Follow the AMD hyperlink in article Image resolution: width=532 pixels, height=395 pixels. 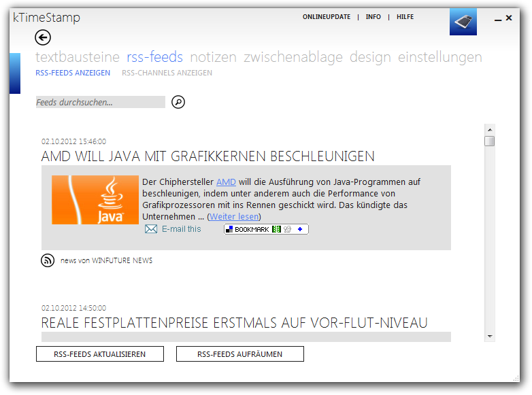coord(226,182)
